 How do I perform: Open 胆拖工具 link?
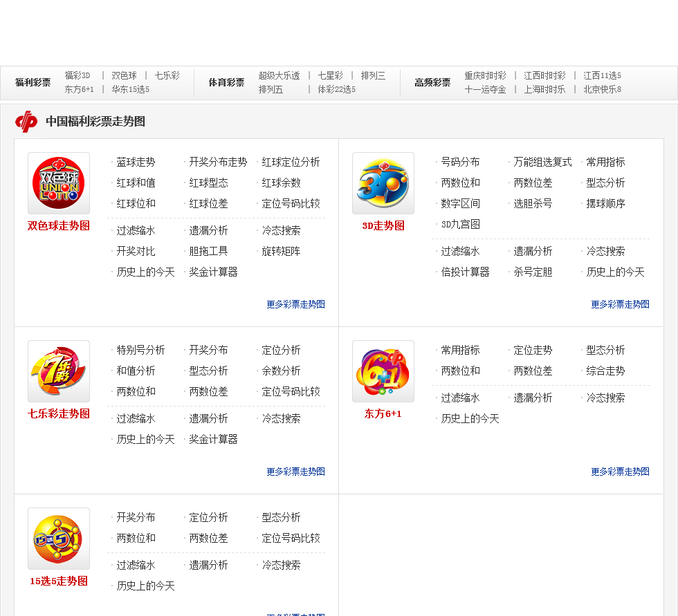coord(208,251)
